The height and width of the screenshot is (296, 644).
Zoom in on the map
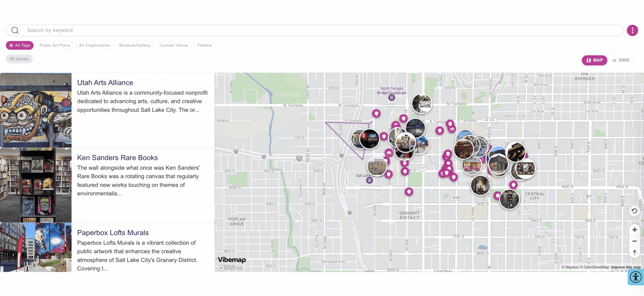click(x=635, y=230)
